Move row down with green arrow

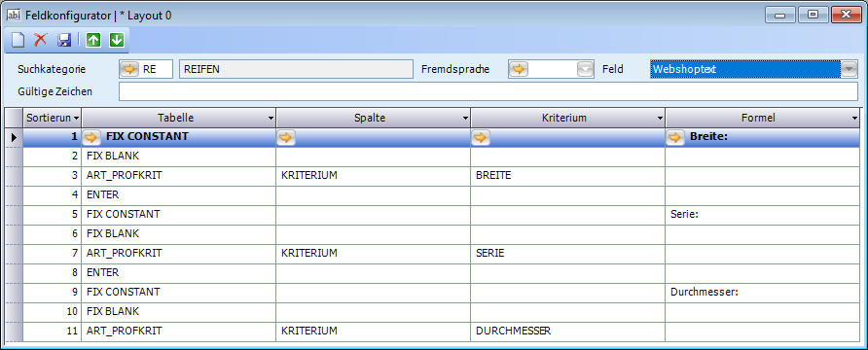point(116,40)
